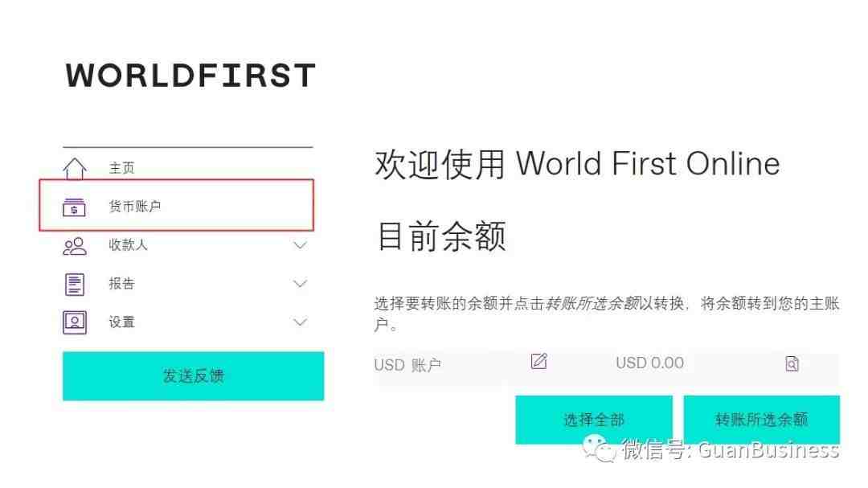The height and width of the screenshot is (488, 868).
Task: Click the house icon for the home page
Action: click(75, 168)
